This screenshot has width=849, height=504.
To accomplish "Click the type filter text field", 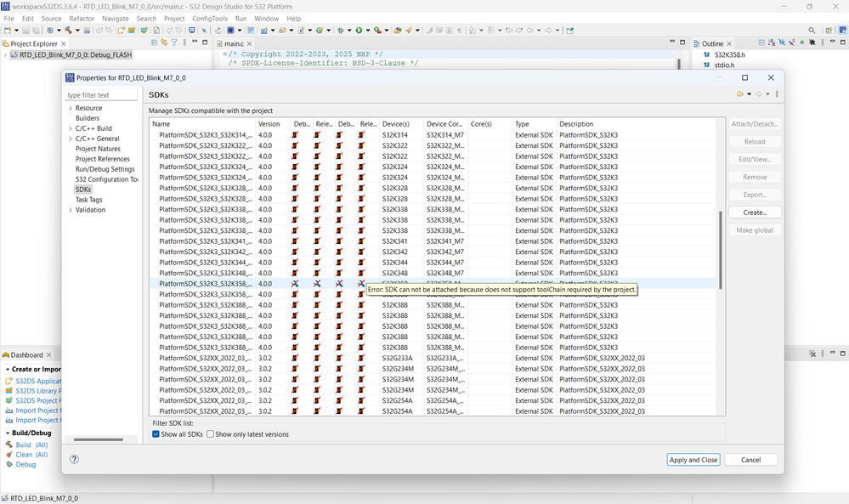I will point(102,95).
